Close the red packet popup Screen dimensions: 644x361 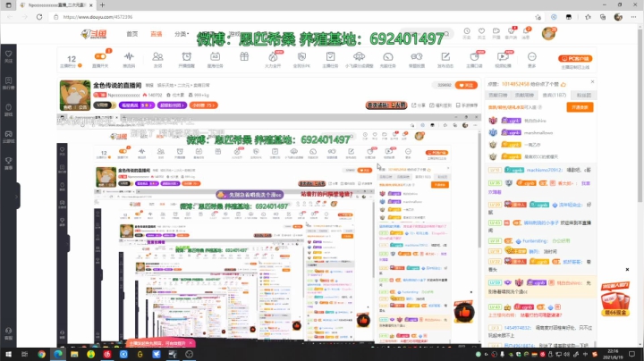(x=627, y=270)
